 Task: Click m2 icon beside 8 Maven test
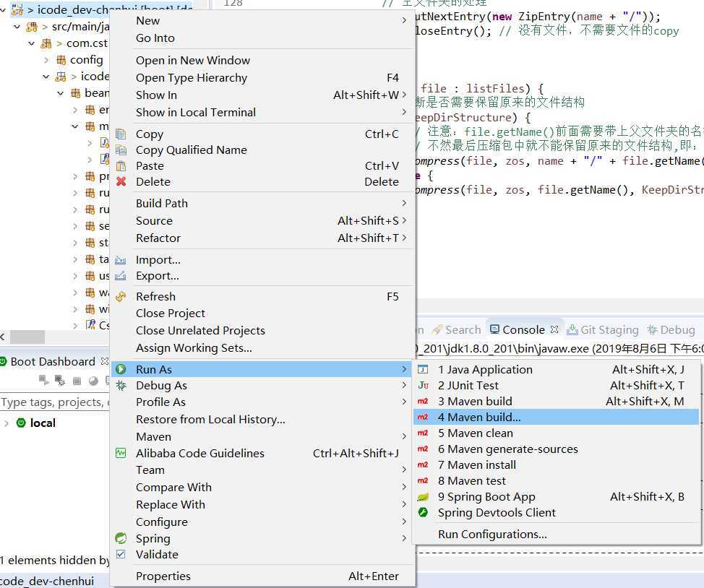[x=423, y=480]
